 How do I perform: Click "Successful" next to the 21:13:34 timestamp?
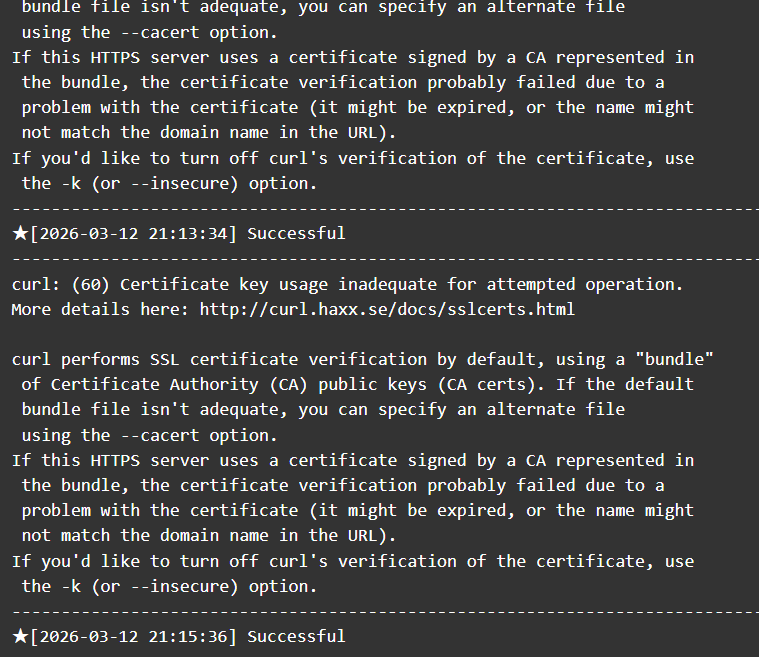(x=296, y=233)
